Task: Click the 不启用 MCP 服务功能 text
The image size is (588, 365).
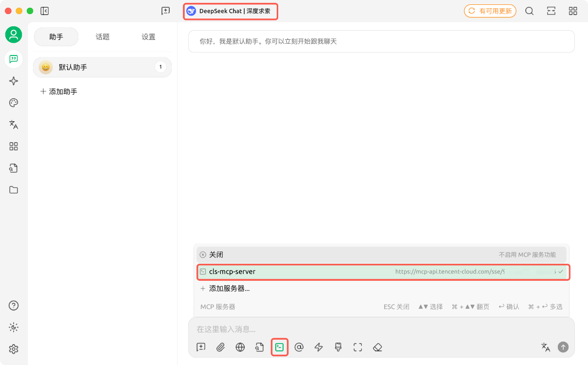Action: (527, 255)
